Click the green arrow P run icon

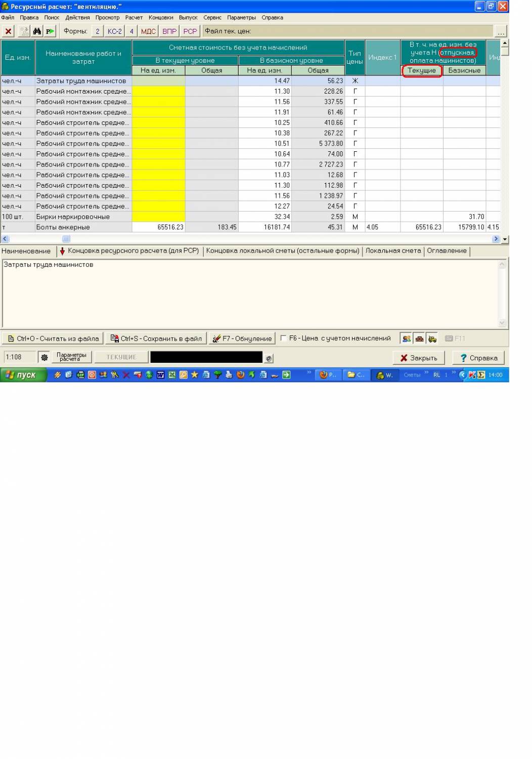click(x=50, y=31)
